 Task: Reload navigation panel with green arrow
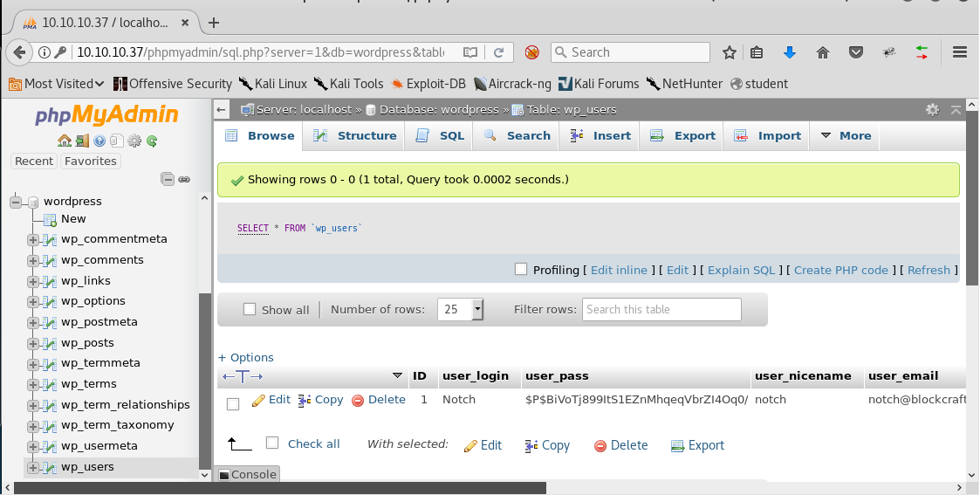pos(152,141)
